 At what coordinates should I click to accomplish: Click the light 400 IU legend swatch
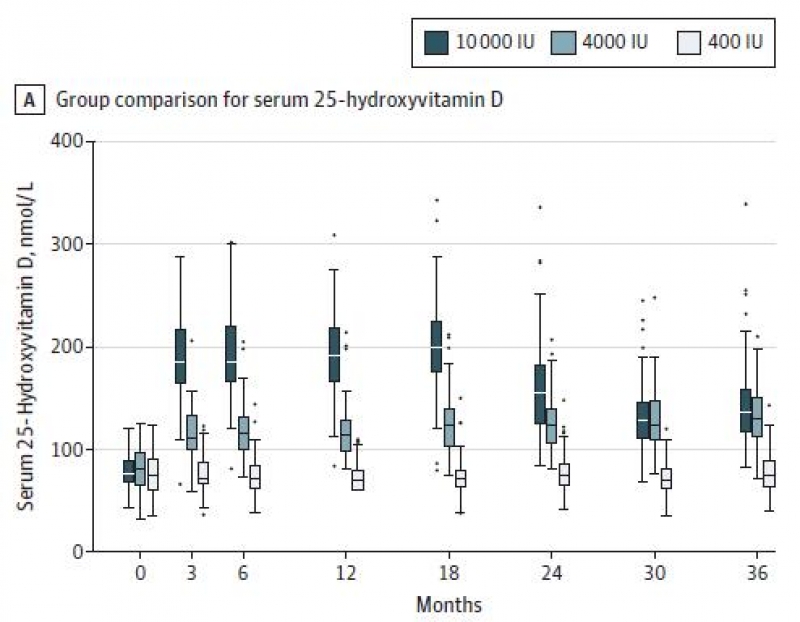(x=689, y=42)
